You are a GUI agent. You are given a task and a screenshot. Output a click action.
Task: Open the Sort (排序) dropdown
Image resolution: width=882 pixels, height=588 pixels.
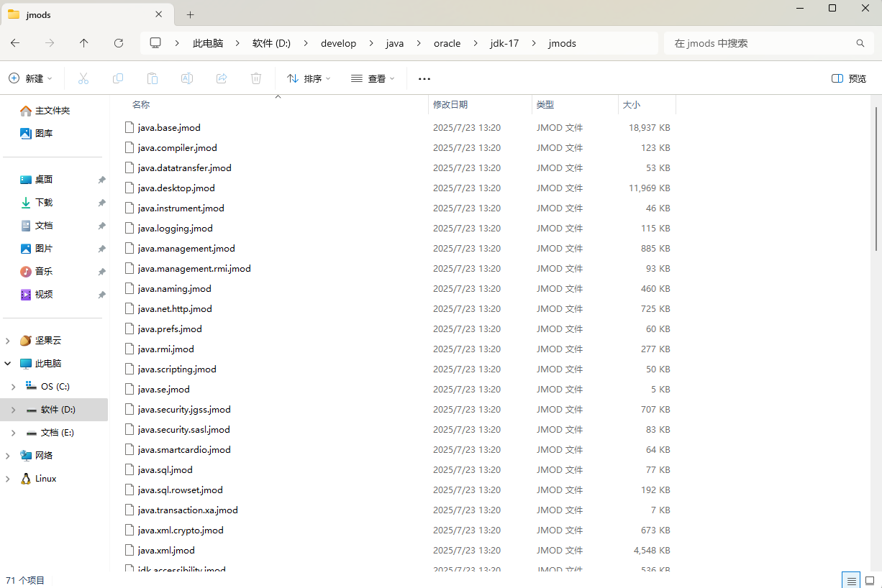coord(309,78)
